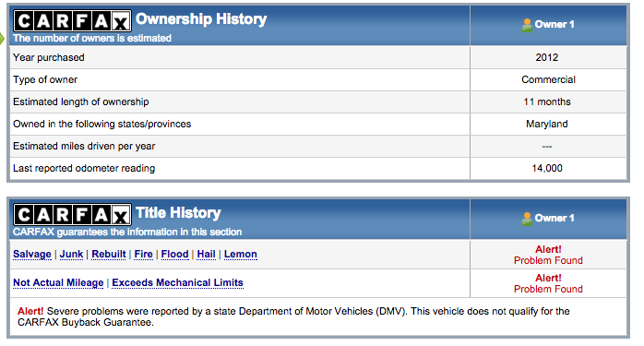
Task: Click the Owner 1 person icon in Title History
Action: point(527,219)
